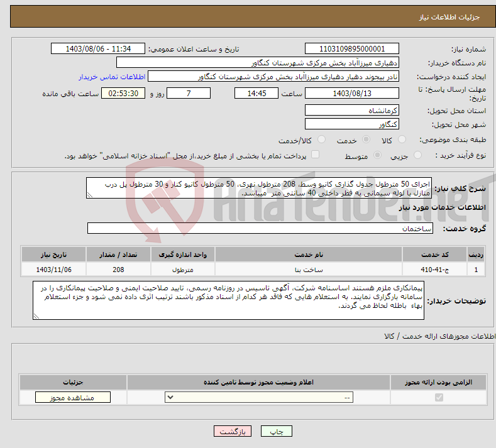Click the unit cell مترطول
Image resolution: width=496 pixels, height=448 pixels.
coord(183,270)
